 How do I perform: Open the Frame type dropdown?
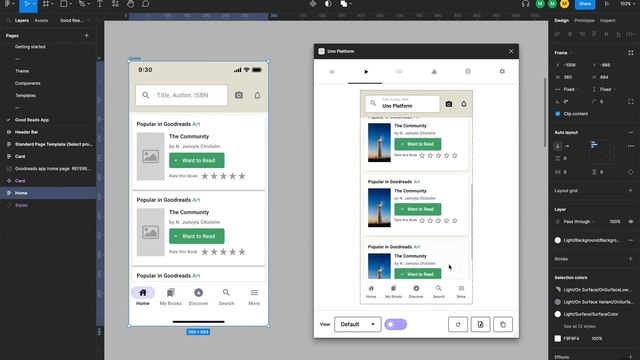(563, 53)
